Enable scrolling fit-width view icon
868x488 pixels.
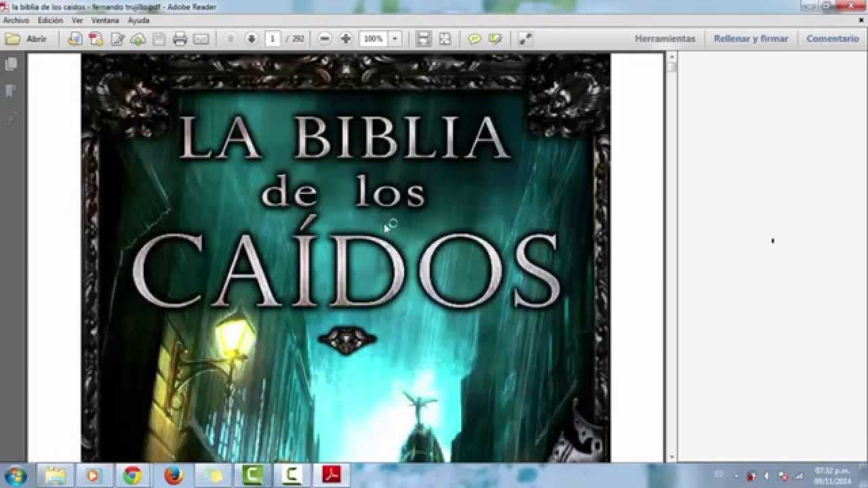coord(423,39)
